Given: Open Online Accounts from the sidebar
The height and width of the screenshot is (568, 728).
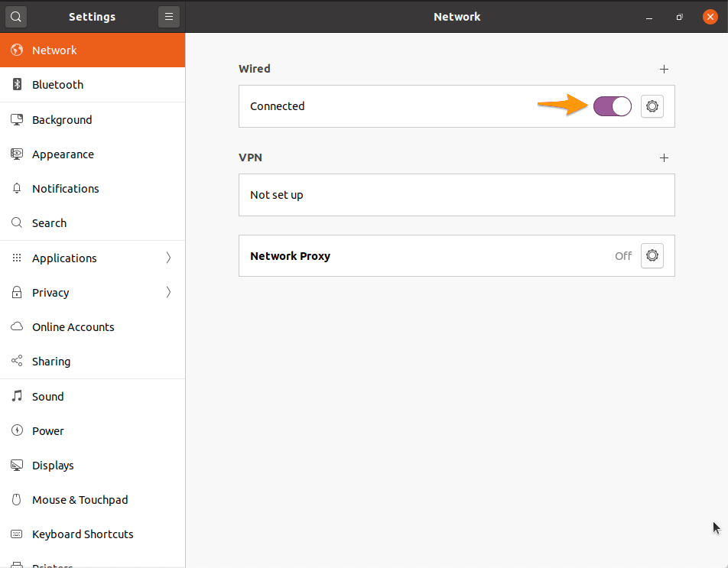Looking at the screenshot, I should pos(73,326).
